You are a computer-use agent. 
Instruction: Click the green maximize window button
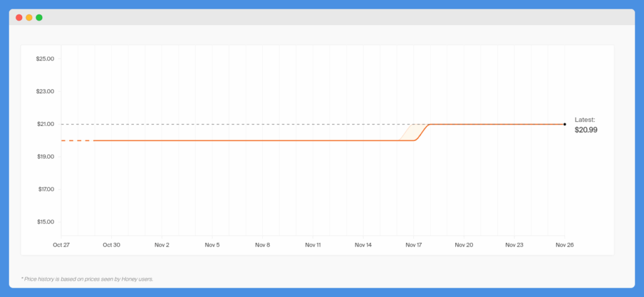pos(39,18)
